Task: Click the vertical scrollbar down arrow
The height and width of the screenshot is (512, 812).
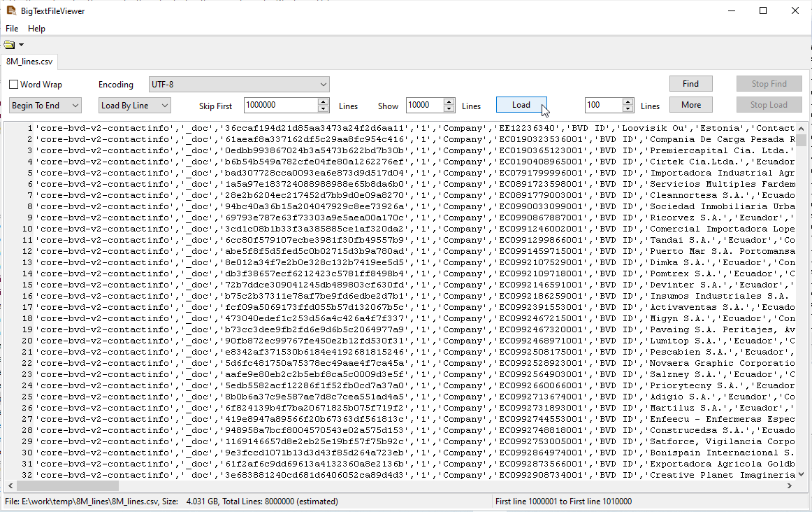Action: coord(801,475)
